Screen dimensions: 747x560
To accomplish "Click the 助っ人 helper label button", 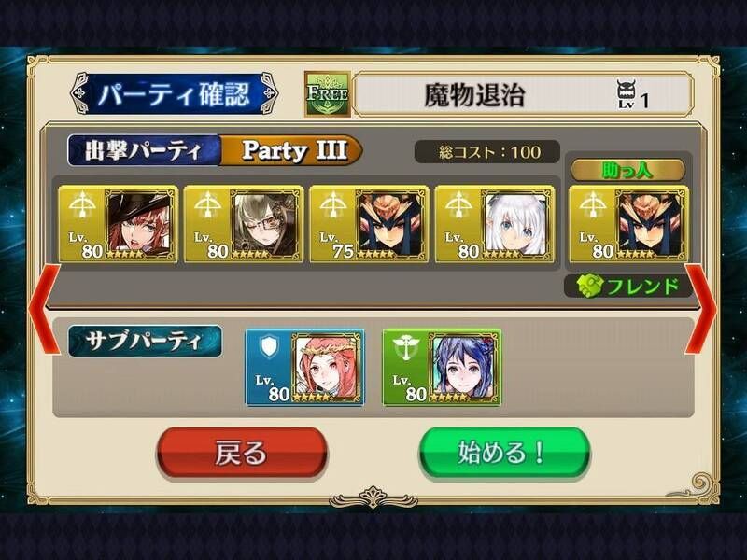I will (627, 170).
